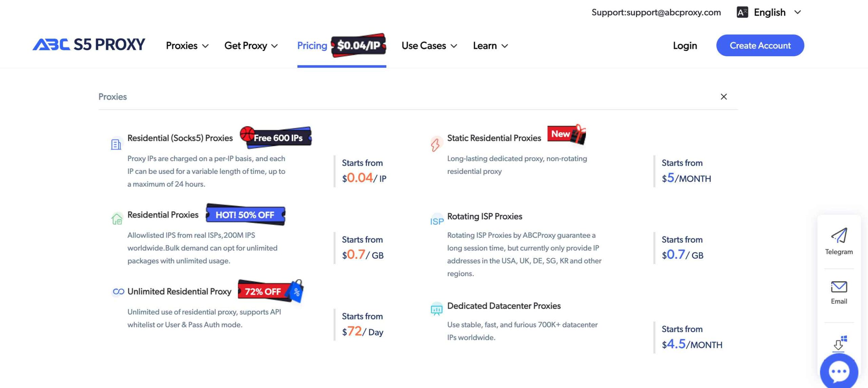
Task: Click the $0.04/IP pricing banner
Action: pos(358,45)
